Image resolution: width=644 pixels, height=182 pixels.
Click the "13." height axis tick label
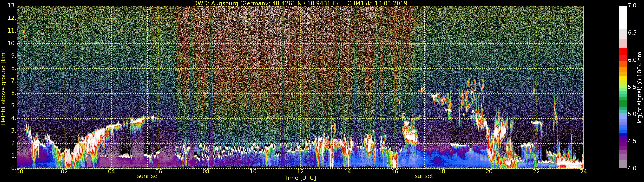click(12, 6)
